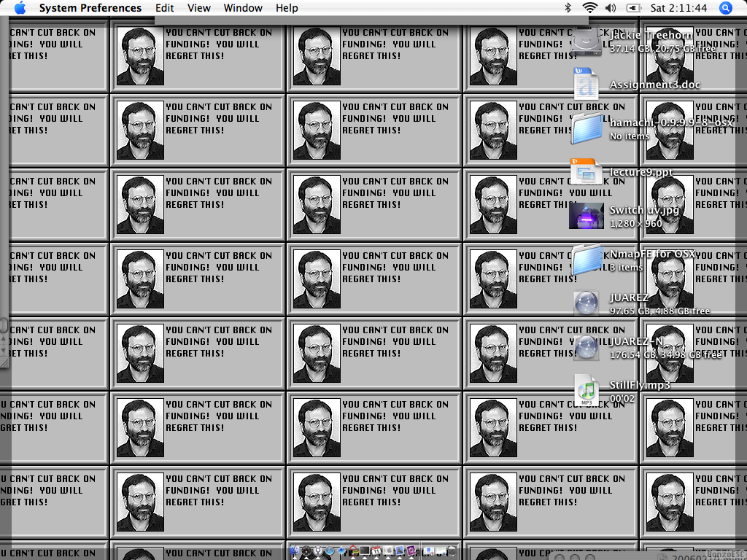Open Safari from the Dock
This screenshot has width=747, height=560.
(x=330, y=551)
